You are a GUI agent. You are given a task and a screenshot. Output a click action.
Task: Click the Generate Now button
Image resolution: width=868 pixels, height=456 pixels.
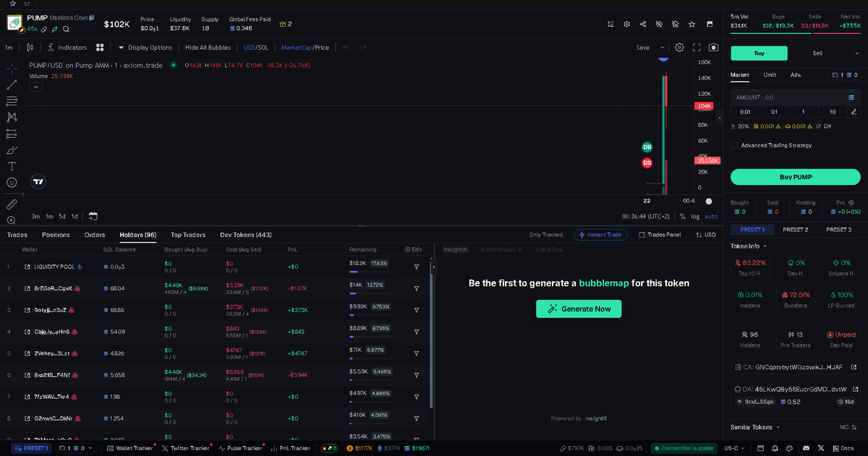click(579, 309)
